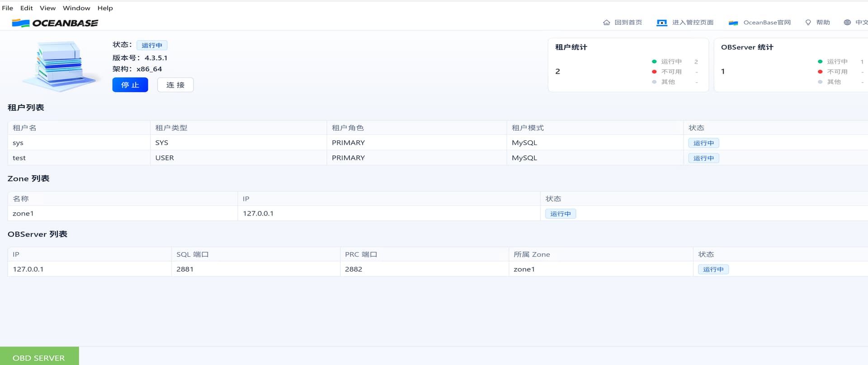This screenshot has width=868, height=365.
Task: Click 运行中 status tag in OBServer row
Action: (x=713, y=269)
